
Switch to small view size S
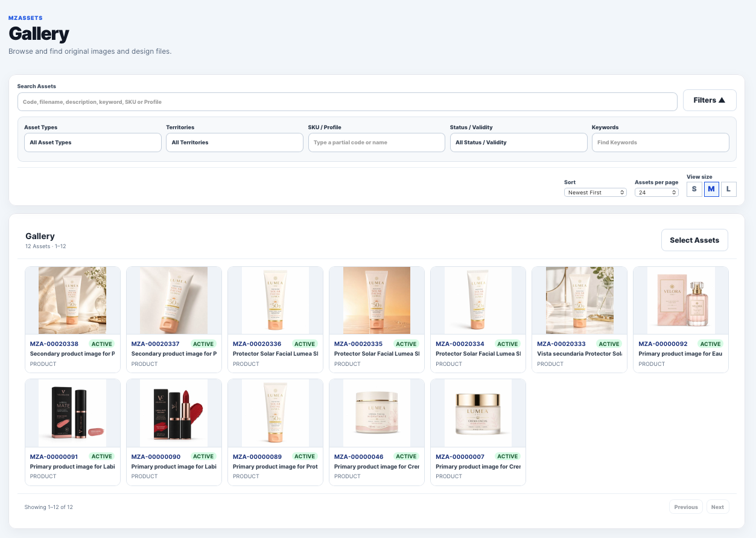[694, 189]
